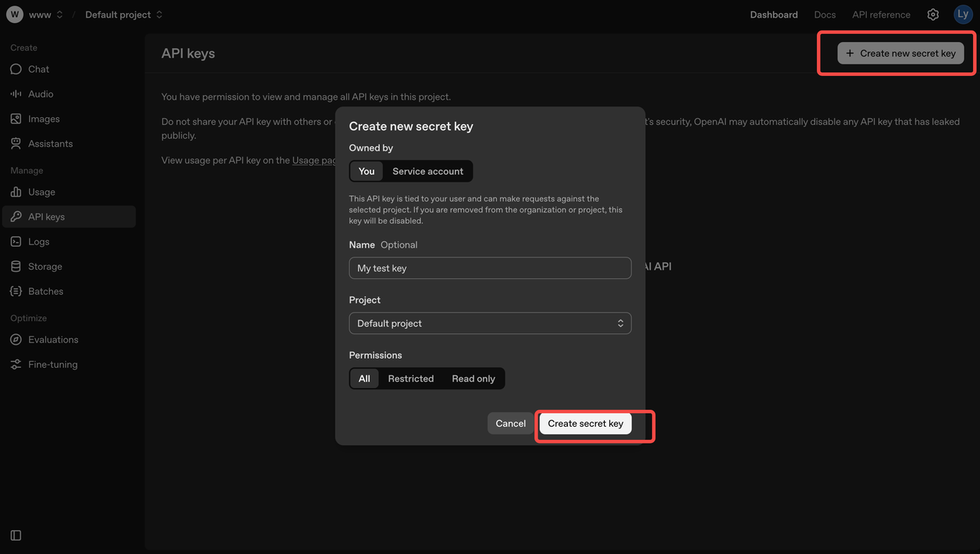Cancel the new secret key dialog
Screen dimensions: 980x554
pos(510,424)
